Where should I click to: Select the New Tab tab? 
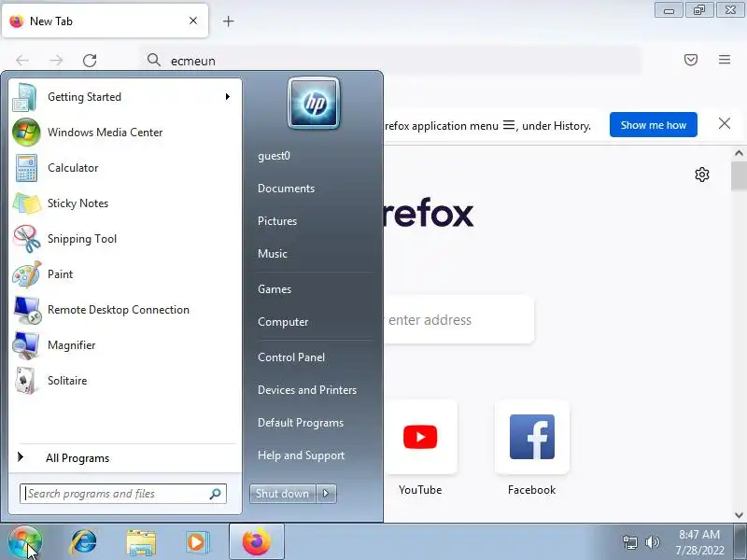pos(105,21)
